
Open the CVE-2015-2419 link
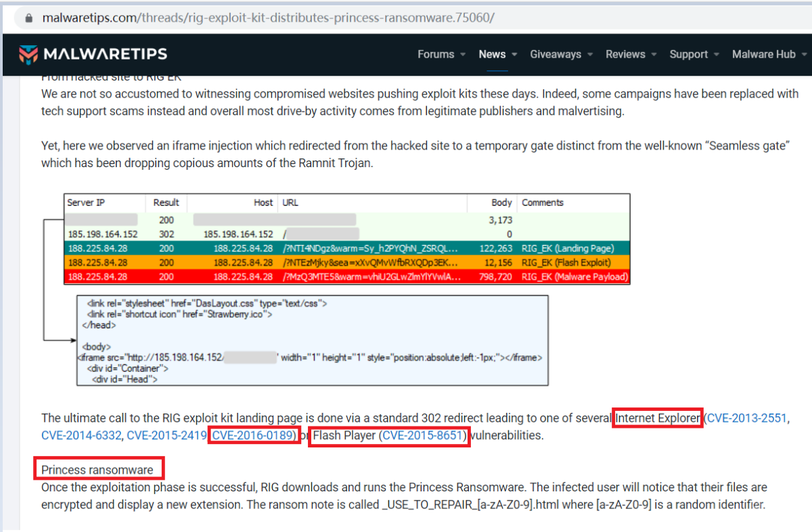[166, 435]
